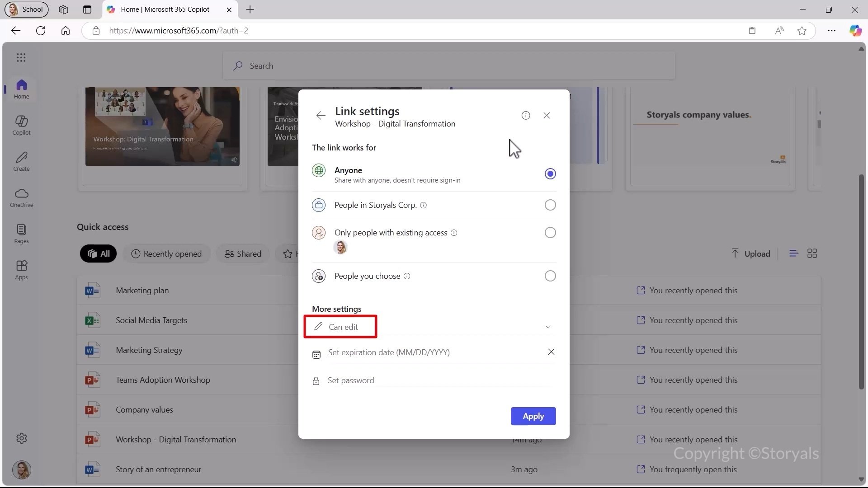Open the Create page in sidebar
868x488 pixels.
coord(21,161)
